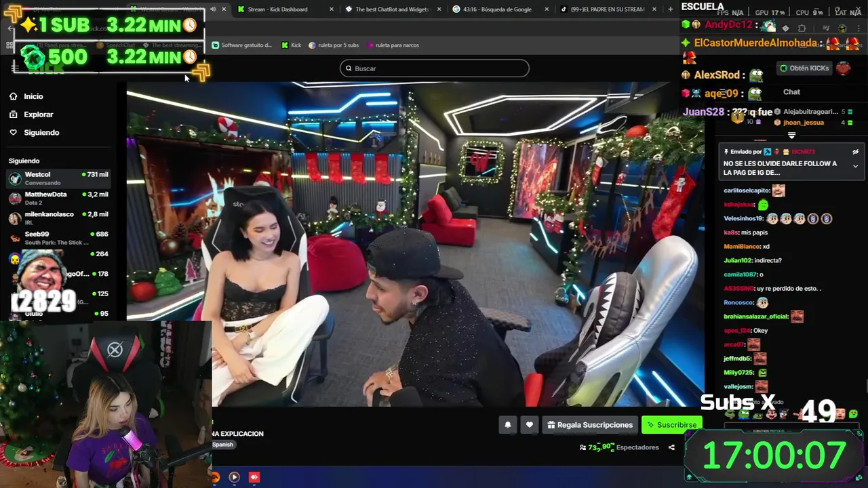The width and height of the screenshot is (868, 488).
Task: Open Seeb99 channel in Siguiendo list
Action: pos(58,237)
